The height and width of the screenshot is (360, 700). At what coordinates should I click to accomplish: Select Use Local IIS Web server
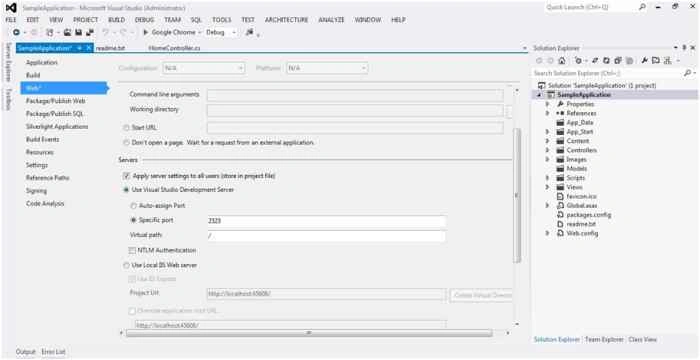[126, 265]
